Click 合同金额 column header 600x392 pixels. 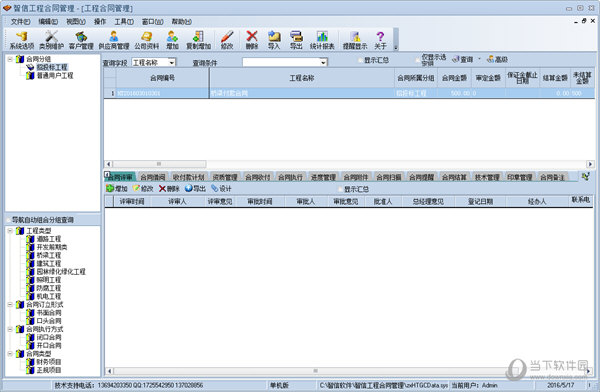[x=454, y=78]
